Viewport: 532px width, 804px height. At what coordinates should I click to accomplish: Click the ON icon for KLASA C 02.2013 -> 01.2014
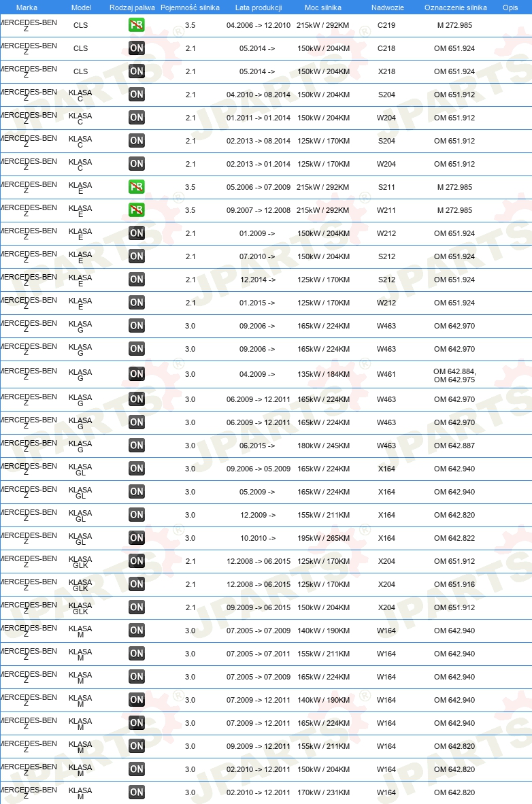(137, 163)
